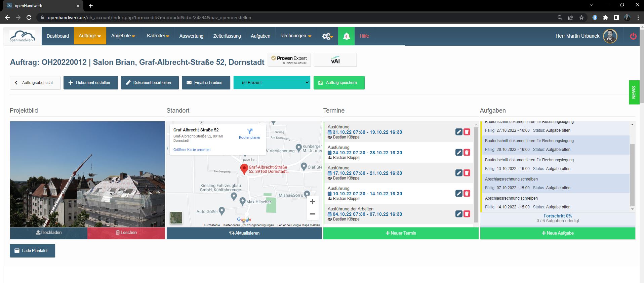The image size is (644, 283).
Task: Click the red power logout icon
Action: tap(633, 36)
